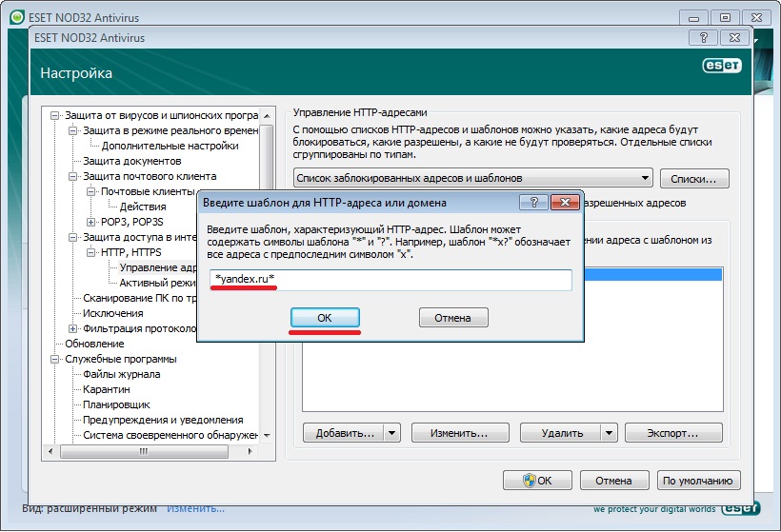781x532 pixels.
Task: Select Предупреждения и уведомления item
Action: (x=163, y=420)
